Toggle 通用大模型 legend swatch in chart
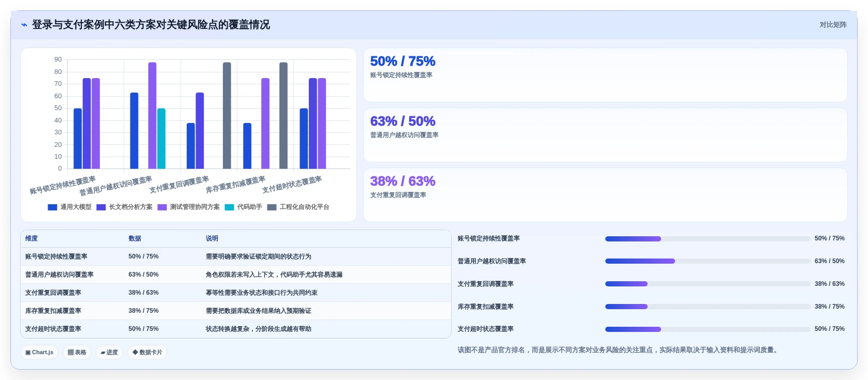 [52, 207]
